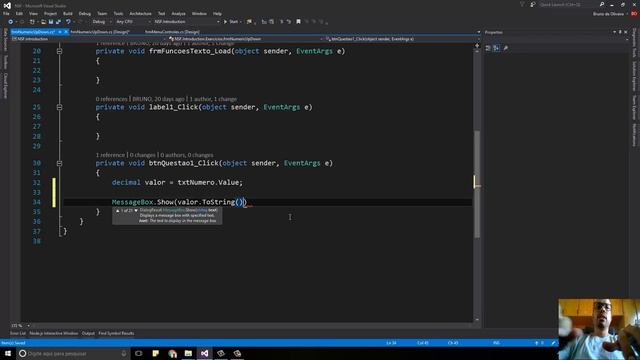Click the split editor handle above scrollbar
This screenshot has height=360, width=640.
[x=477, y=45]
